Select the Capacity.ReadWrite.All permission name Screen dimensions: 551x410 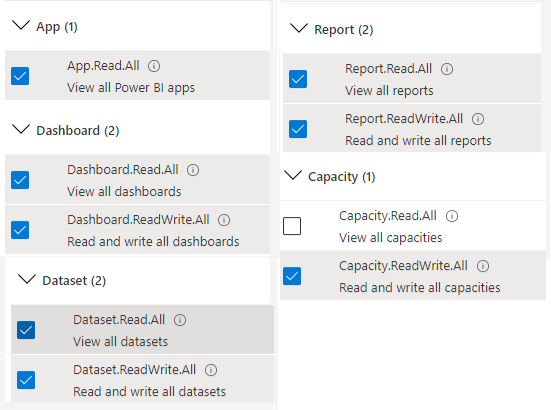pos(403,266)
